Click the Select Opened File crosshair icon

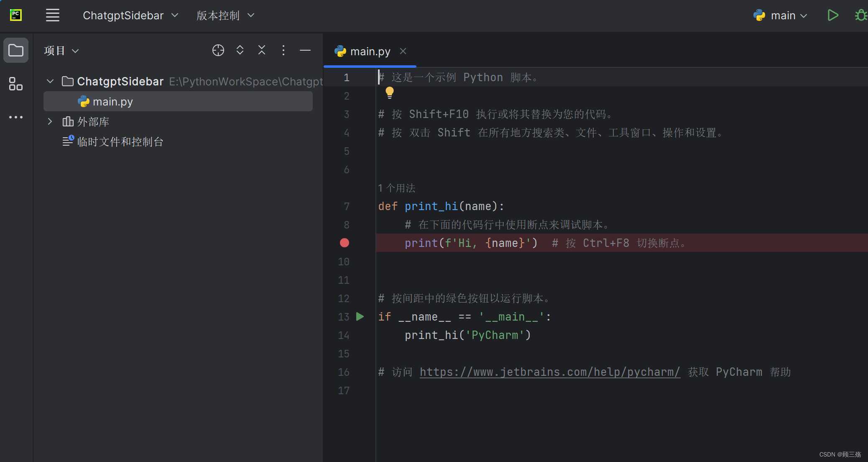(218, 50)
